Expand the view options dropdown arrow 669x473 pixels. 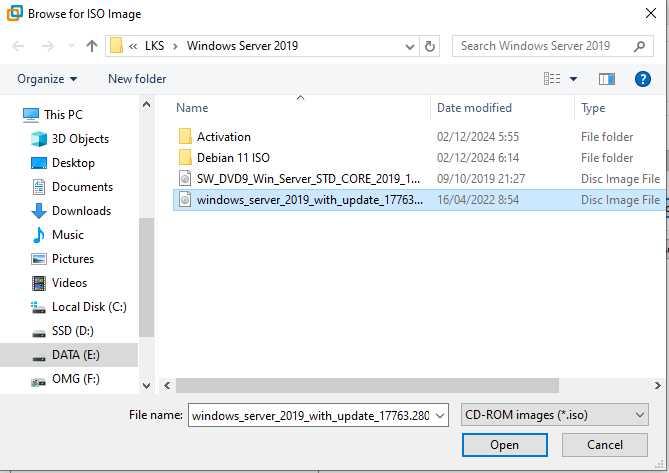pyautogui.click(x=573, y=79)
